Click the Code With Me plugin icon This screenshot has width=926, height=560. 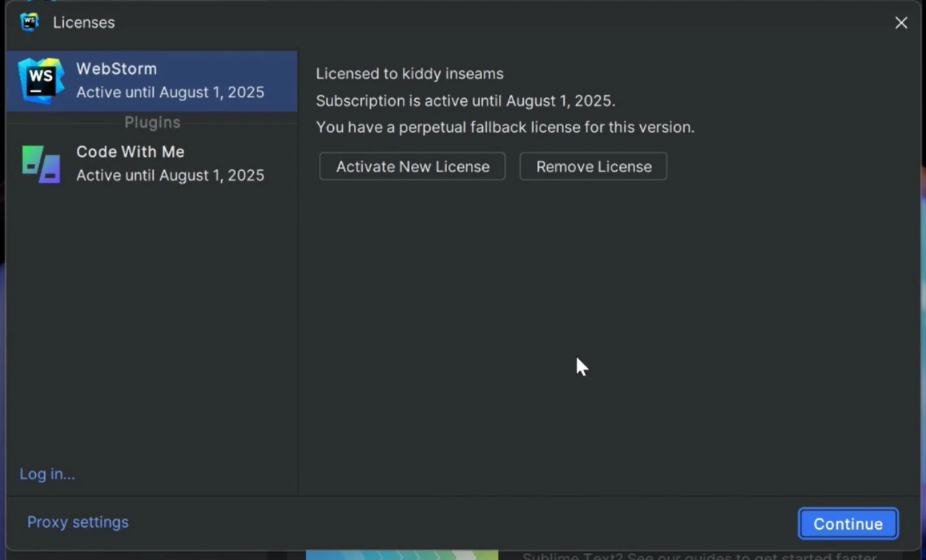[x=41, y=164]
